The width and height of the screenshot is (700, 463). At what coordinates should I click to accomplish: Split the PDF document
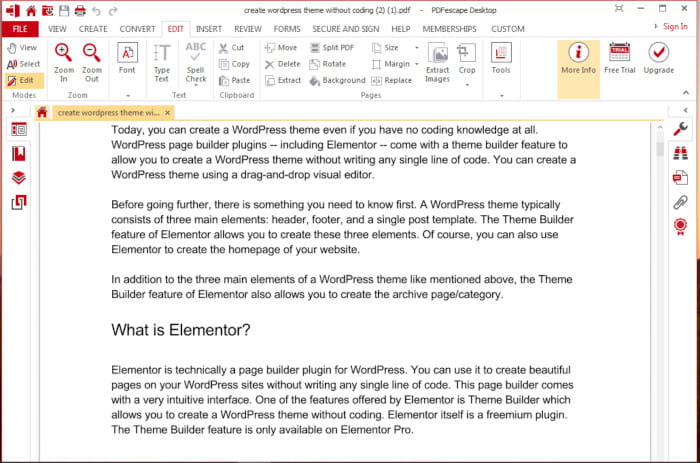click(x=332, y=47)
